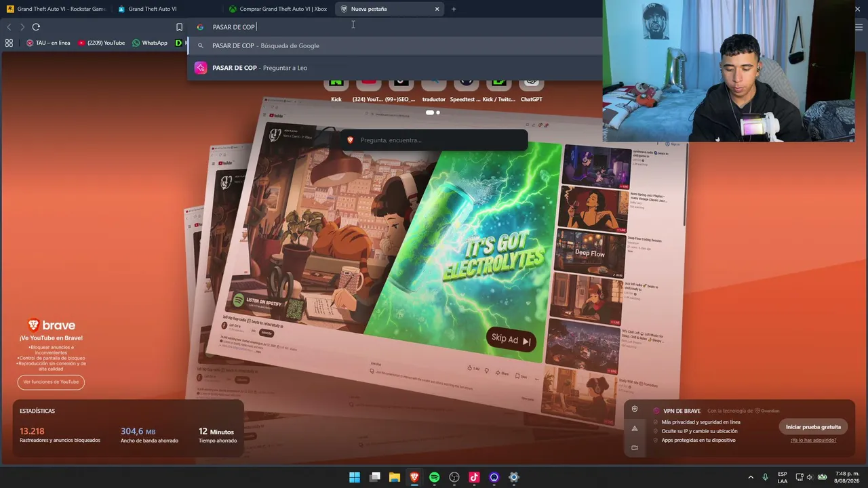Go forward using the browser forward arrow
Viewport: 868px width, 488px height.
22,27
